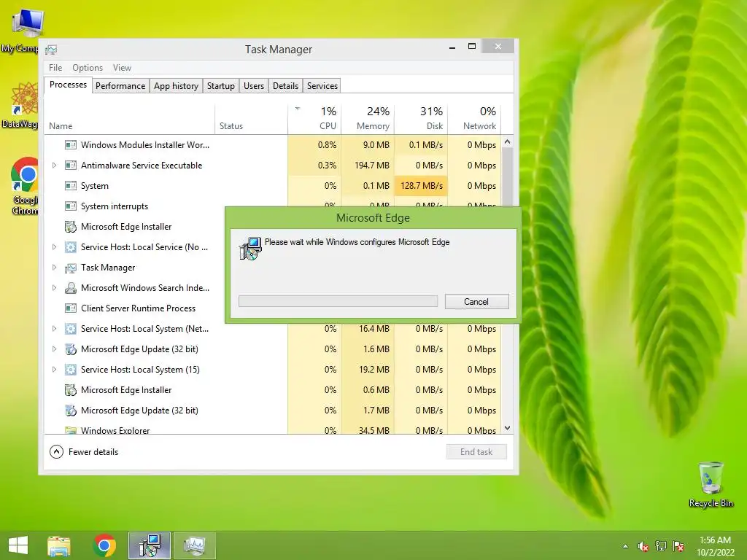
Task: Click the End task button
Action: [x=476, y=452]
